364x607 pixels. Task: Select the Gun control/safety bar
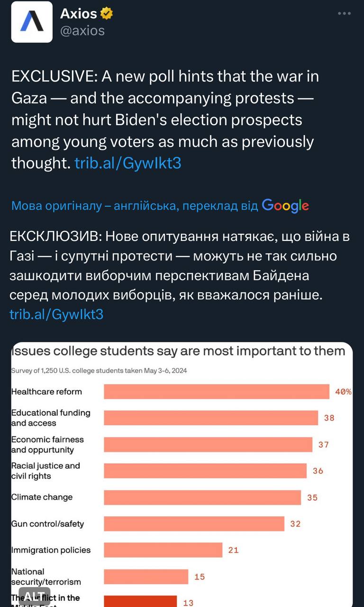(x=194, y=524)
